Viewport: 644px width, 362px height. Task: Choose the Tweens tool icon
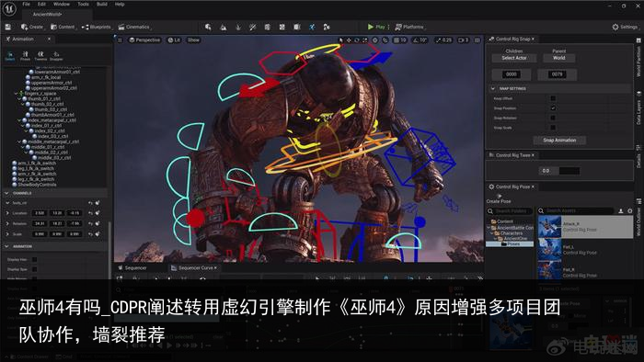pyautogui.click(x=40, y=55)
